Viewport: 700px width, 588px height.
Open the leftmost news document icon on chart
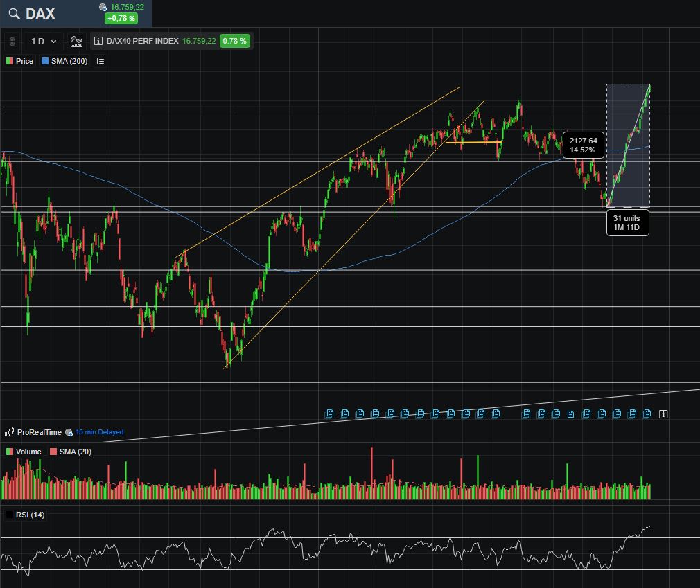(329, 413)
